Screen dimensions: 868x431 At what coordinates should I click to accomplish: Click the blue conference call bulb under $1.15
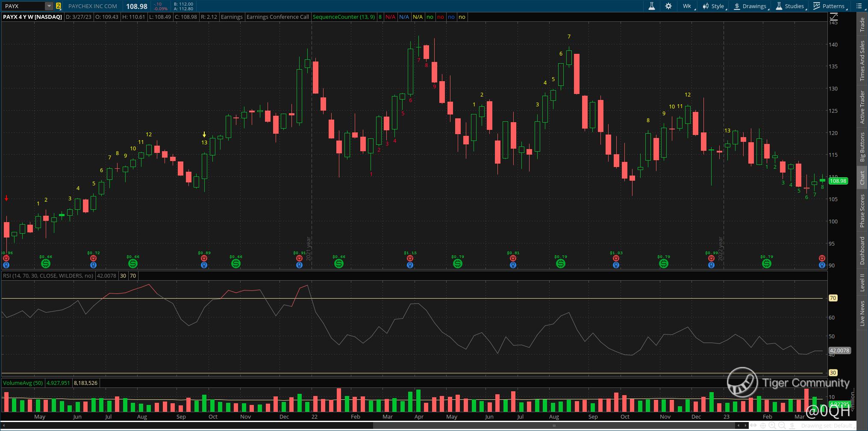410,265
